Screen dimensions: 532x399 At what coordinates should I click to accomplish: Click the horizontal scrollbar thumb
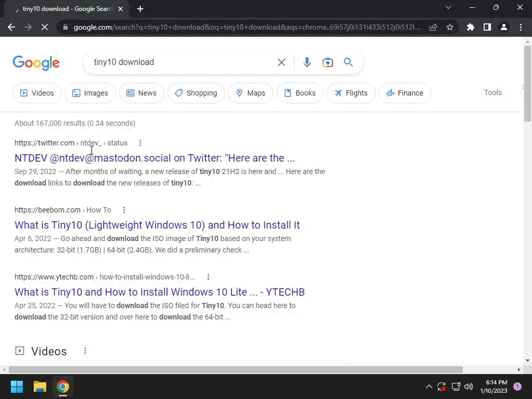236,369
